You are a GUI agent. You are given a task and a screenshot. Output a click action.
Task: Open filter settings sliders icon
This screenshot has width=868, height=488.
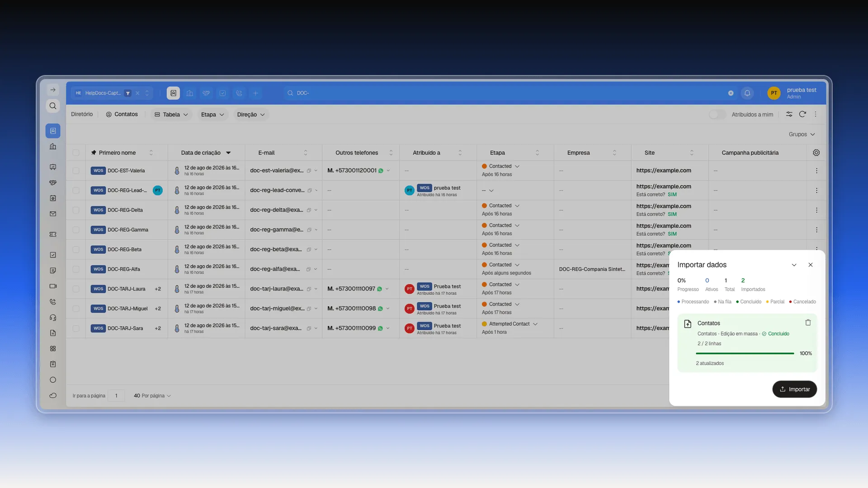(x=789, y=114)
